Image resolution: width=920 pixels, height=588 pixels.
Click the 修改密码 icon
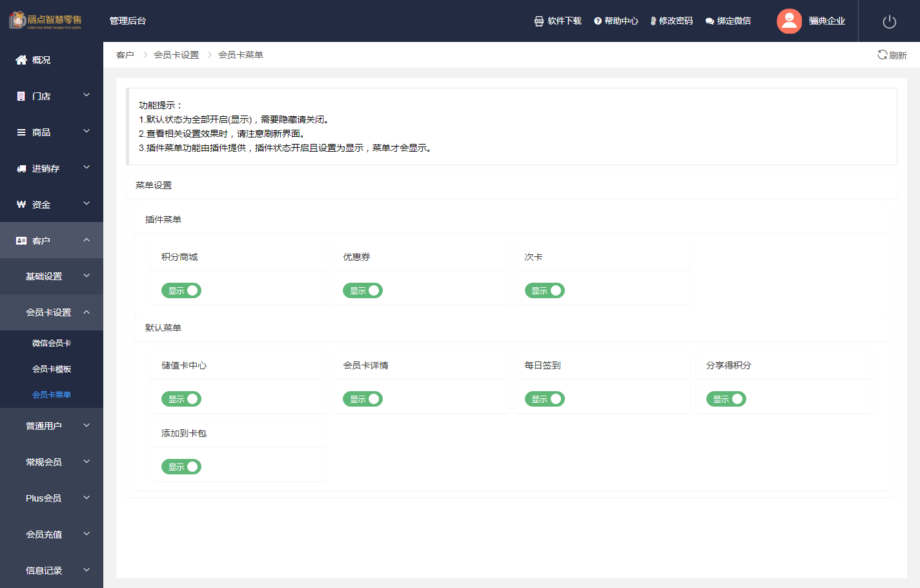[x=653, y=21]
